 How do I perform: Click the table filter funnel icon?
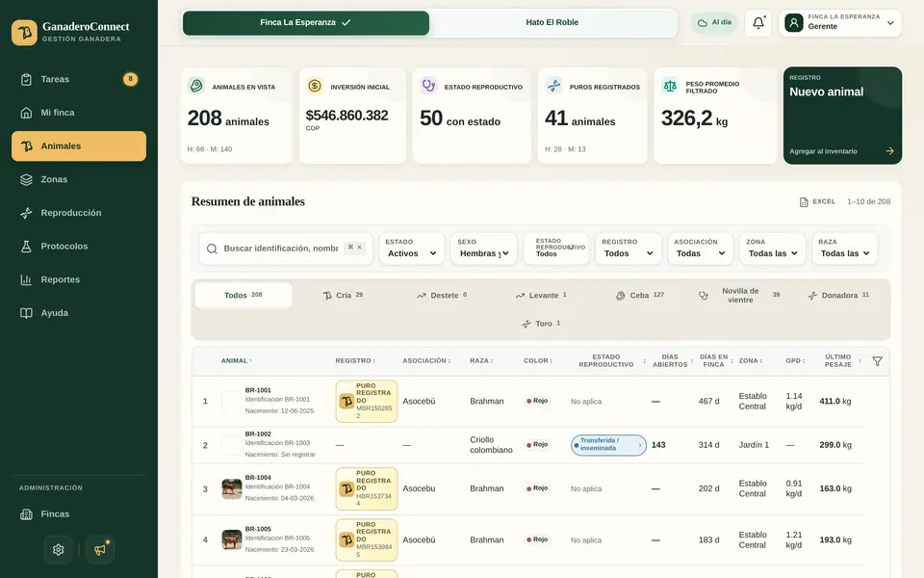[x=877, y=361]
